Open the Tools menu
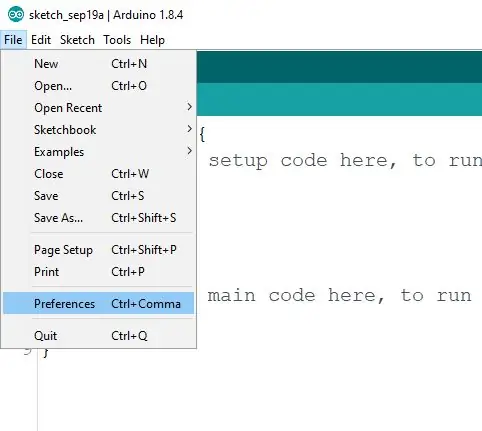The height and width of the screenshot is (431, 482). coord(117,40)
